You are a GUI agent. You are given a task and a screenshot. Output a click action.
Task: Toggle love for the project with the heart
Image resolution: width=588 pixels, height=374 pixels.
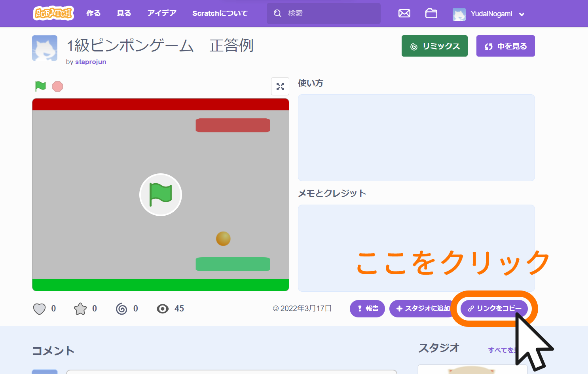coord(39,308)
